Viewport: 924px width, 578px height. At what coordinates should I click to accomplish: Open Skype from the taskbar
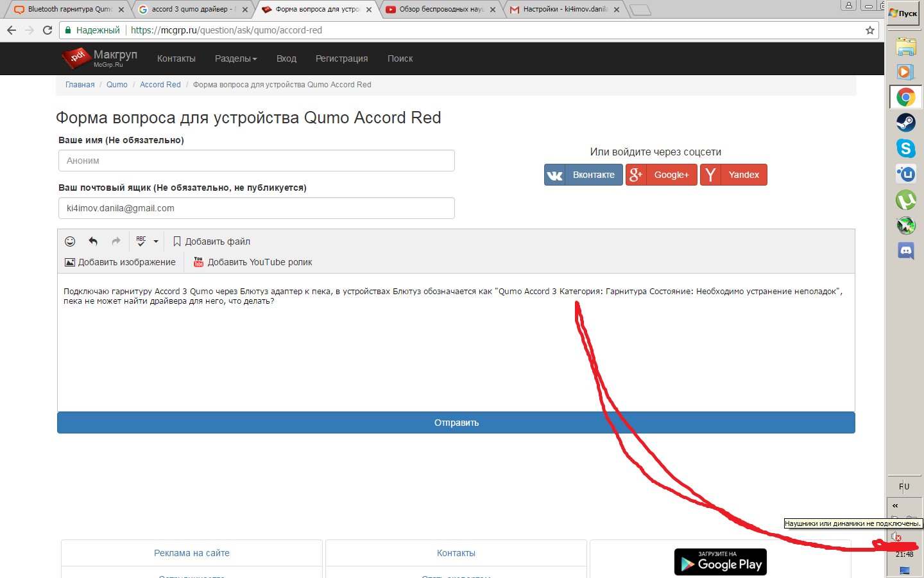(x=905, y=148)
